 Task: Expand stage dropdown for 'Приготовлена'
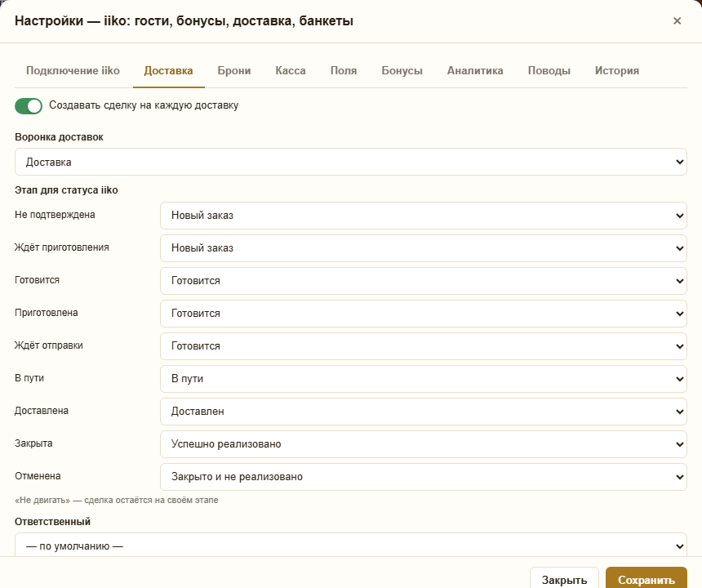point(424,314)
